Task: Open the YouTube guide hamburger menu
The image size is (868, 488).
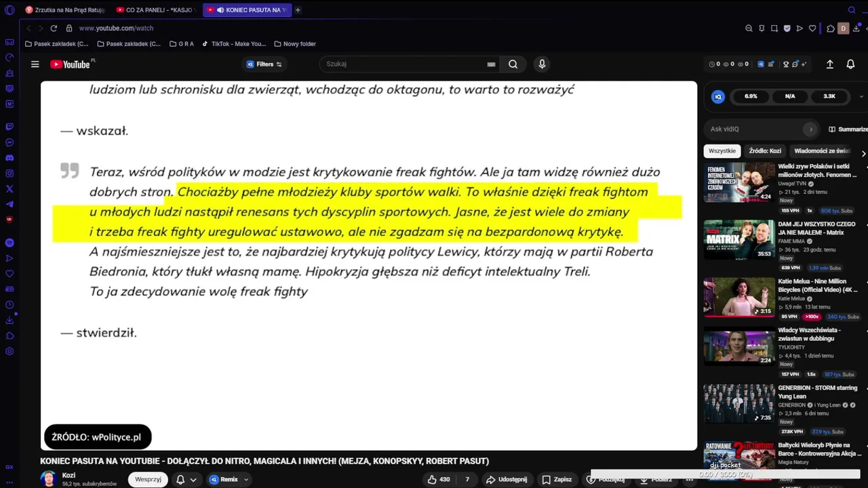Action: click(x=35, y=64)
